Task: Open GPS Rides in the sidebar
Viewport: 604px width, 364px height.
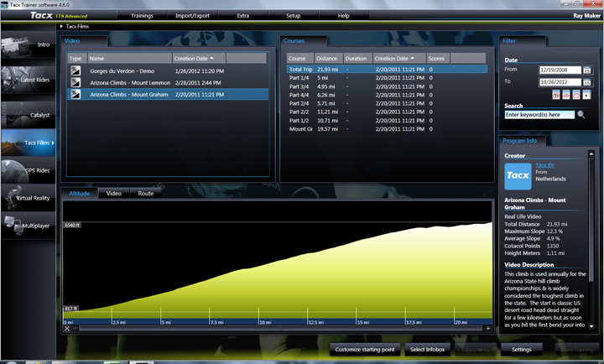Action: click(x=29, y=170)
